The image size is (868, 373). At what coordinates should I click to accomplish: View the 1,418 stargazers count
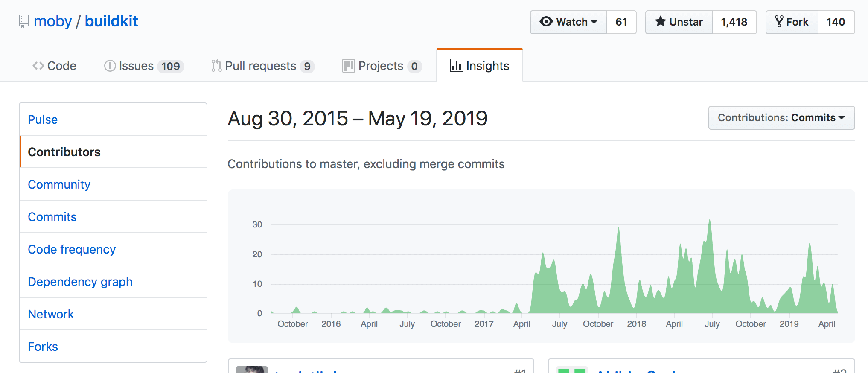[734, 22]
